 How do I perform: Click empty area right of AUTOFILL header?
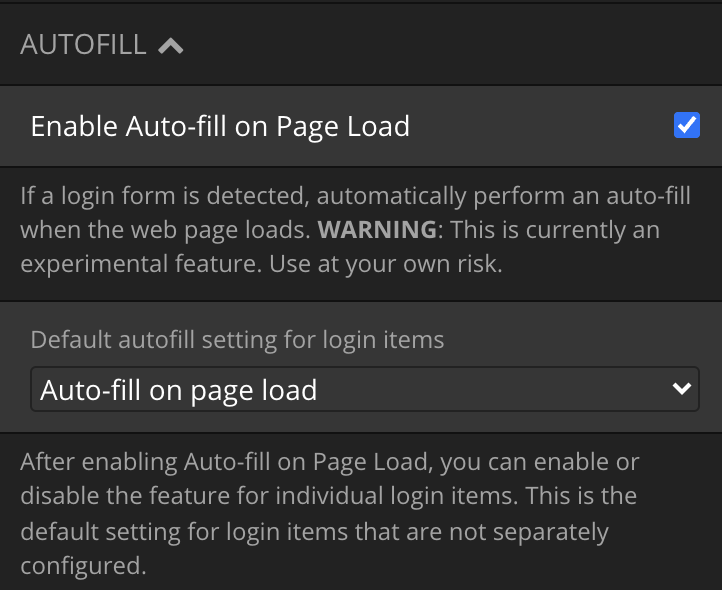[451, 45]
